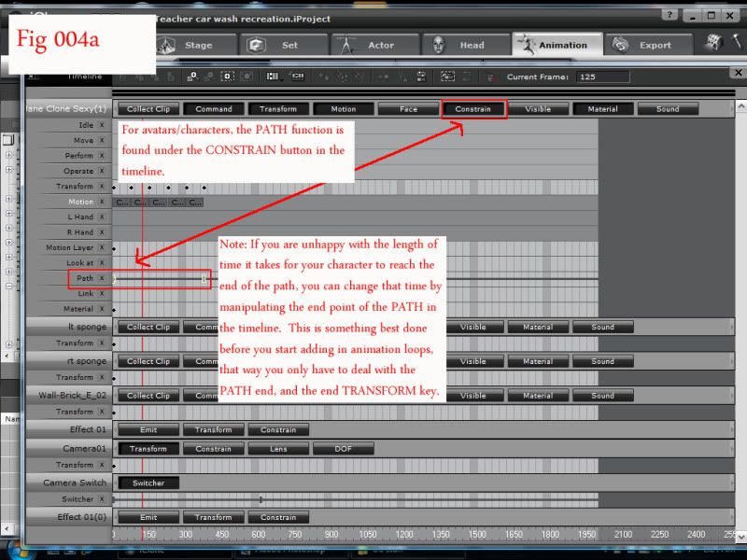Select the Camera Switch track header
This screenshot has width=747, height=560.
69,483
